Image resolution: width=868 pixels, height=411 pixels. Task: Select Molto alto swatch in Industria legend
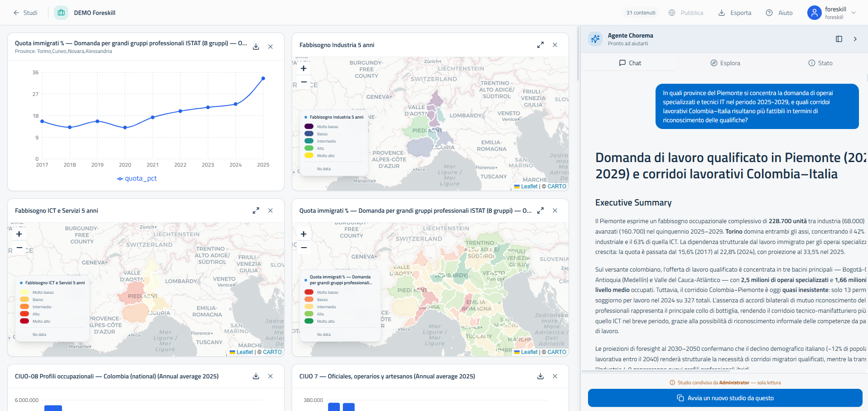point(309,155)
